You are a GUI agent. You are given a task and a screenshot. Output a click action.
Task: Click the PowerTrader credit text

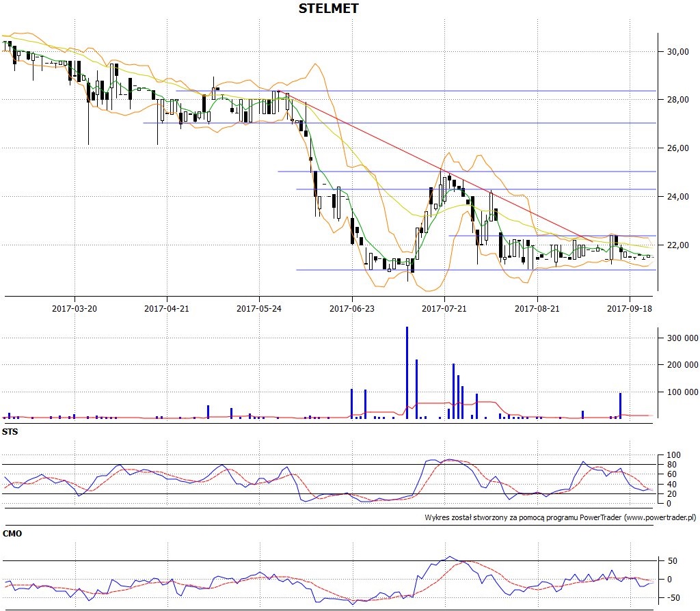[x=561, y=518]
